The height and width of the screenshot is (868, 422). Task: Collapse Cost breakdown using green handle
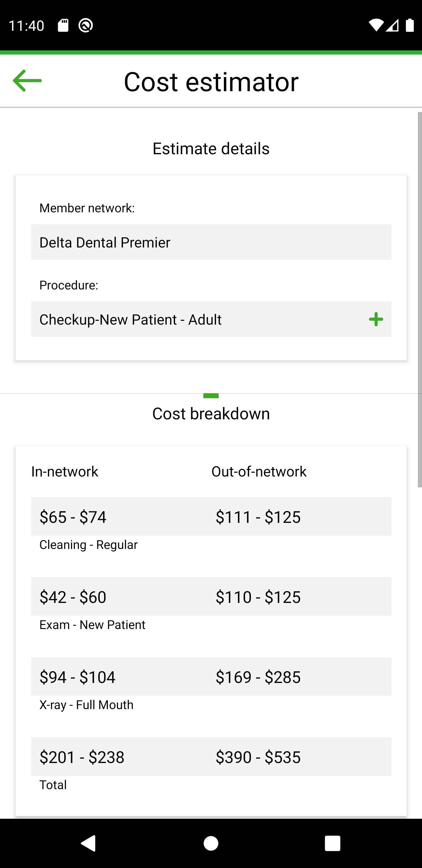pyautogui.click(x=211, y=396)
